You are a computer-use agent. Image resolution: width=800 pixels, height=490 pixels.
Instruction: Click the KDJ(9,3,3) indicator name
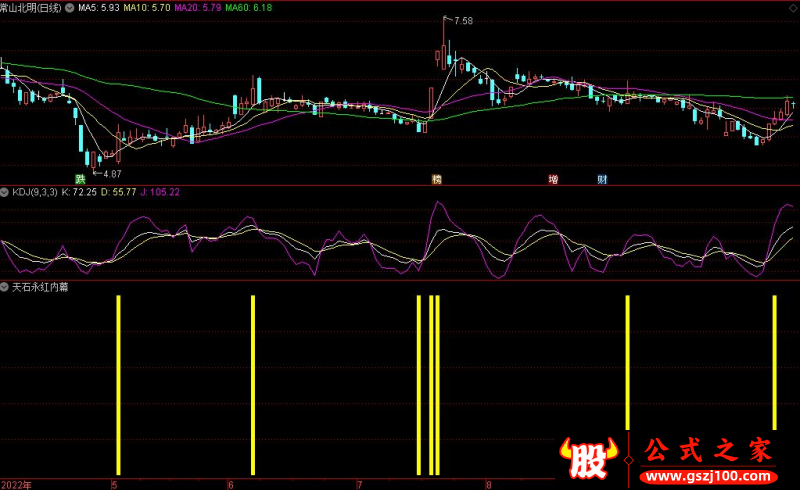[x=34, y=191]
